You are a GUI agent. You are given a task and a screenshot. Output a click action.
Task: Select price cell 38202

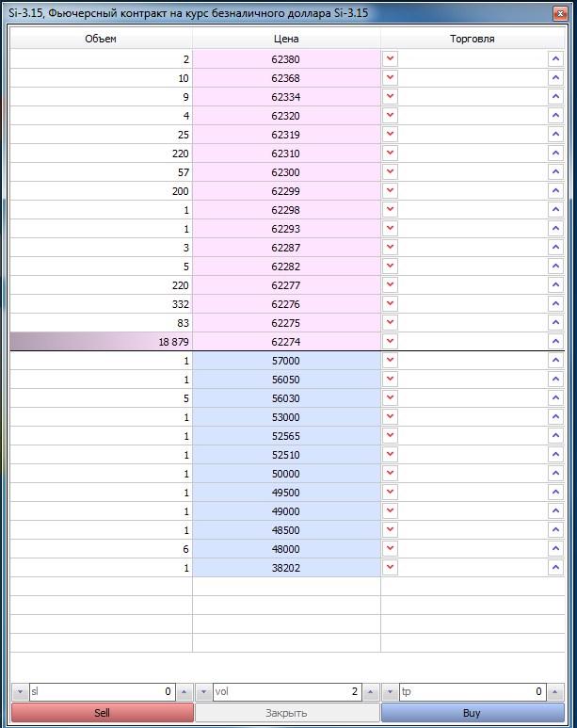click(x=286, y=568)
